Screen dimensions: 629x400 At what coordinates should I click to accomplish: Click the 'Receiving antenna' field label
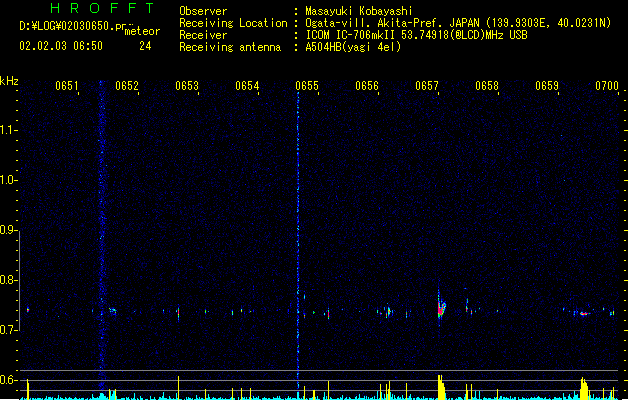(x=230, y=47)
